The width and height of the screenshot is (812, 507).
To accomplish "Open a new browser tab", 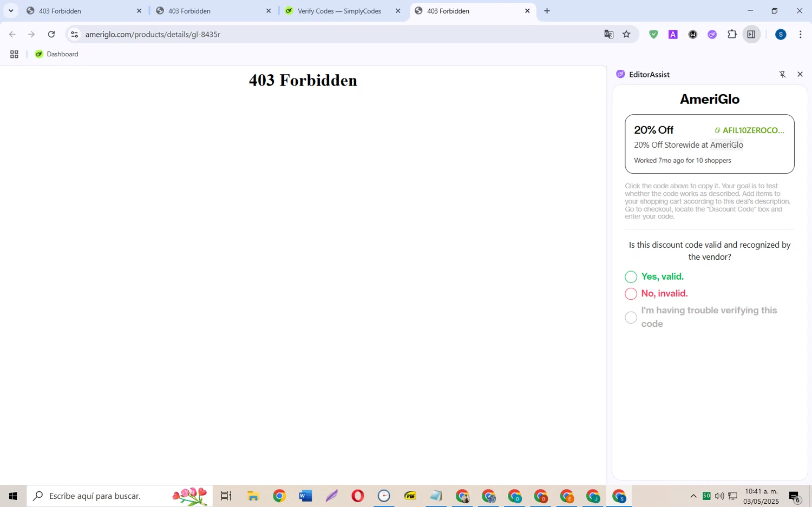I will [x=547, y=11].
